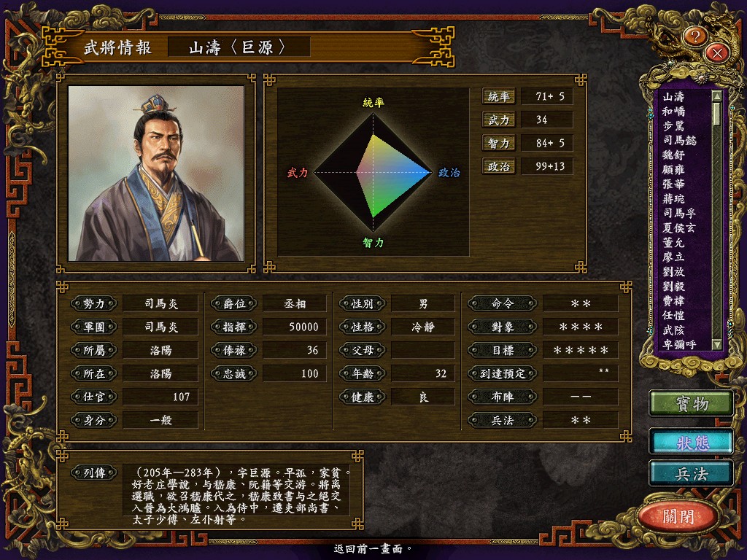747x560 pixels.
Task: Click the question mark help icon
Action: click(695, 36)
